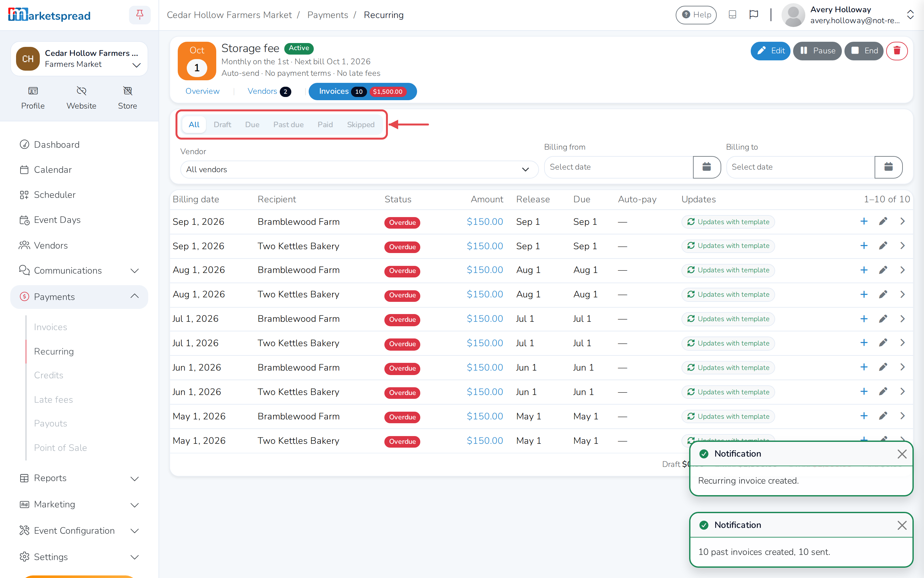
Task: Expand the Reports section
Action: [x=79, y=478]
